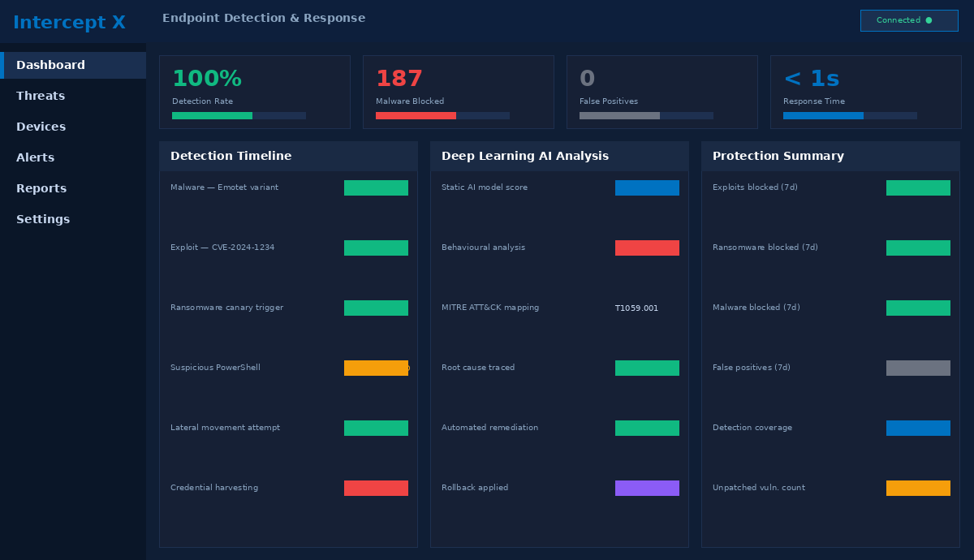Click red badge for Behavioural analysis
The image size is (974, 560).
[647, 248]
